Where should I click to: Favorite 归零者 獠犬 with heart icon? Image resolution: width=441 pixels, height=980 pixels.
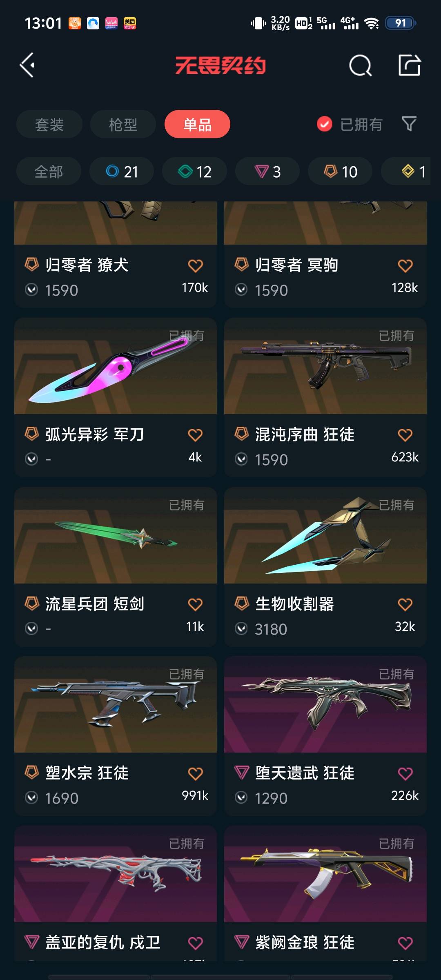tap(195, 266)
